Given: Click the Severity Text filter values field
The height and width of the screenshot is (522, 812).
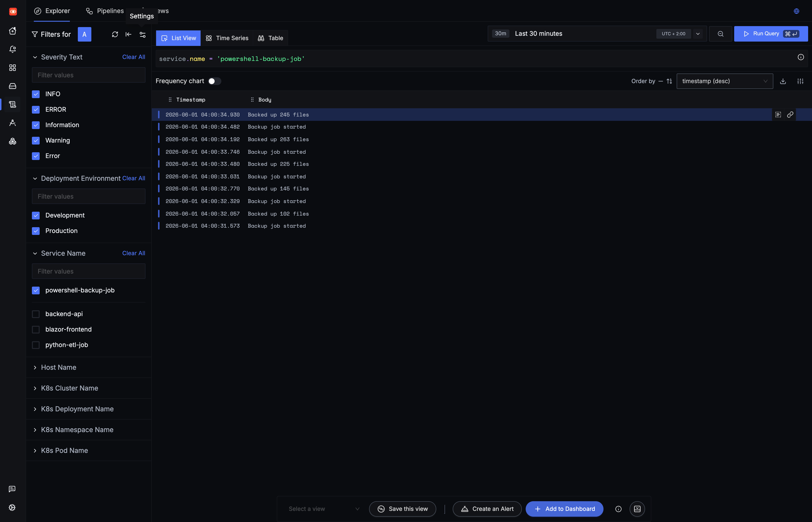Looking at the screenshot, I should pyautogui.click(x=88, y=75).
